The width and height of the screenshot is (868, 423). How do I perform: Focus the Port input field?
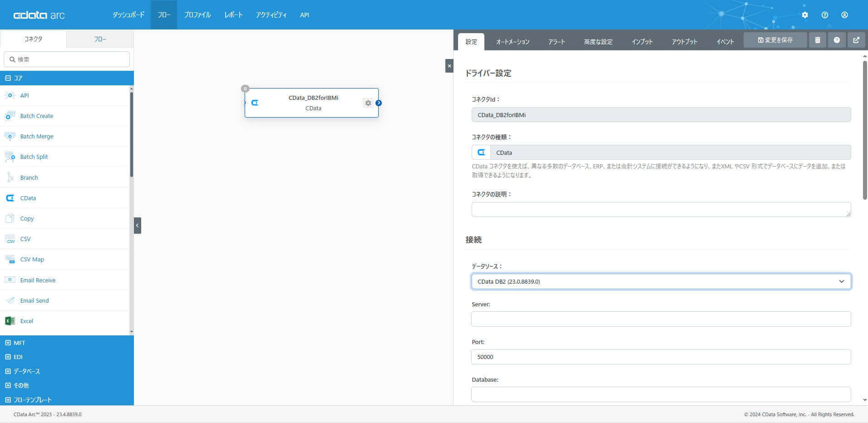tap(661, 357)
